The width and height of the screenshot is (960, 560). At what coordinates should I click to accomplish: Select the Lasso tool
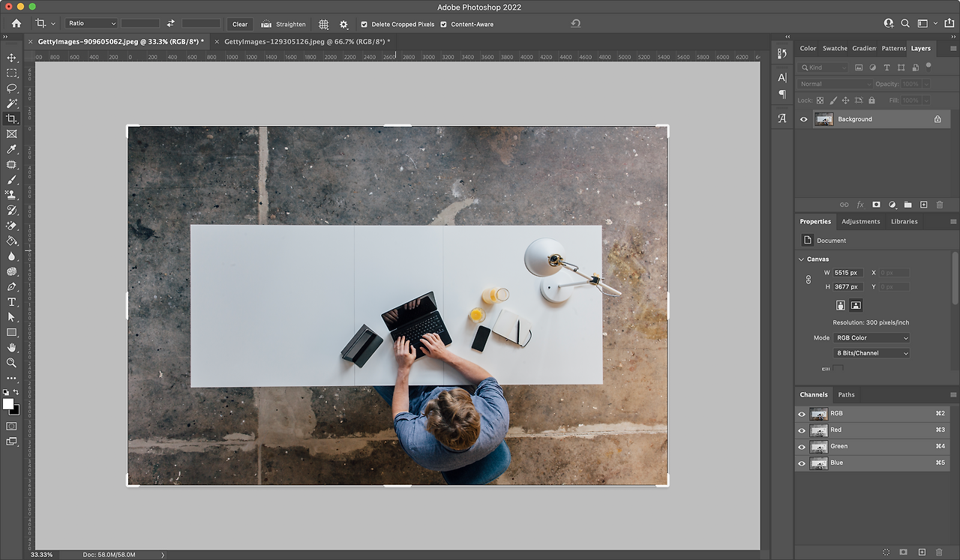click(x=11, y=88)
